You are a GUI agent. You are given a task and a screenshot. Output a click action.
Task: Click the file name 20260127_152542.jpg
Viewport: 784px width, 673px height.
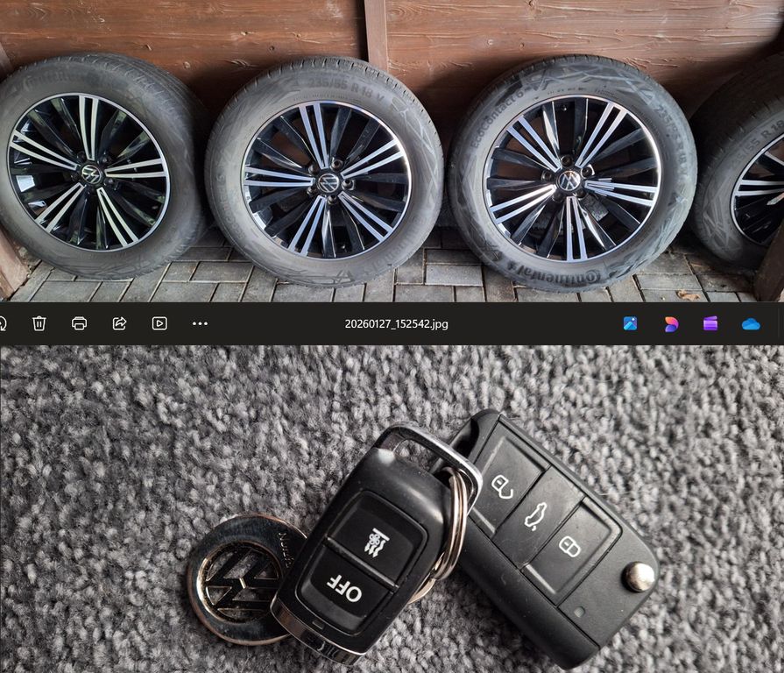(396, 324)
